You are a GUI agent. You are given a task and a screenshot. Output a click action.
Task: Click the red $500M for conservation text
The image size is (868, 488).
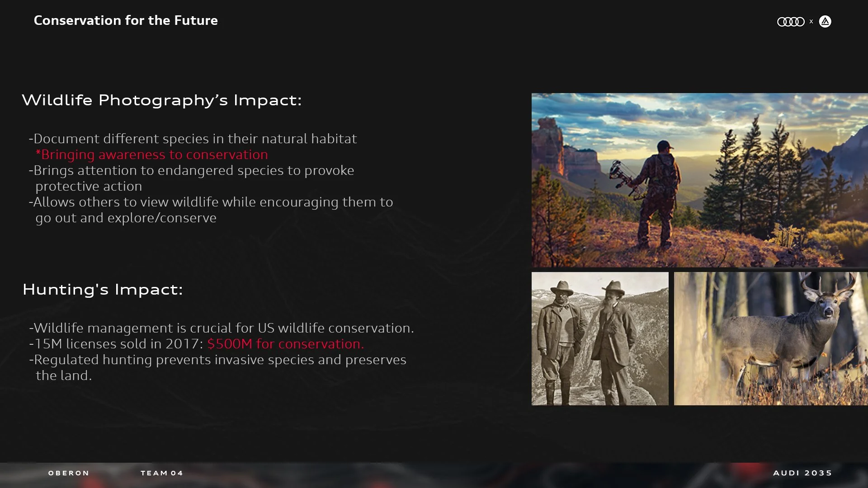pyautogui.click(x=285, y=344)
